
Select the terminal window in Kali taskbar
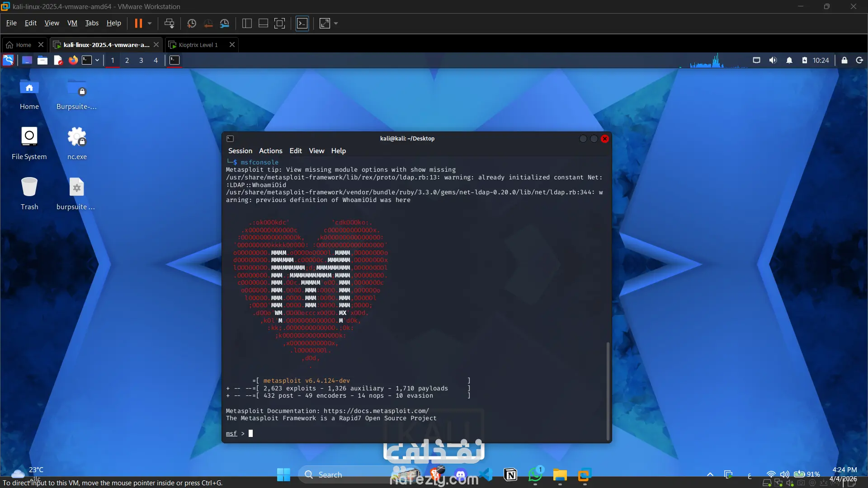pyautogui.click(x=175, y=60)
